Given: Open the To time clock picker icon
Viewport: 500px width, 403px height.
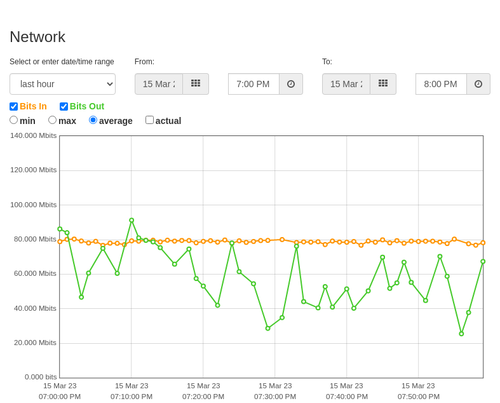Looking at the screenshot, I should (x=478, y=84).
